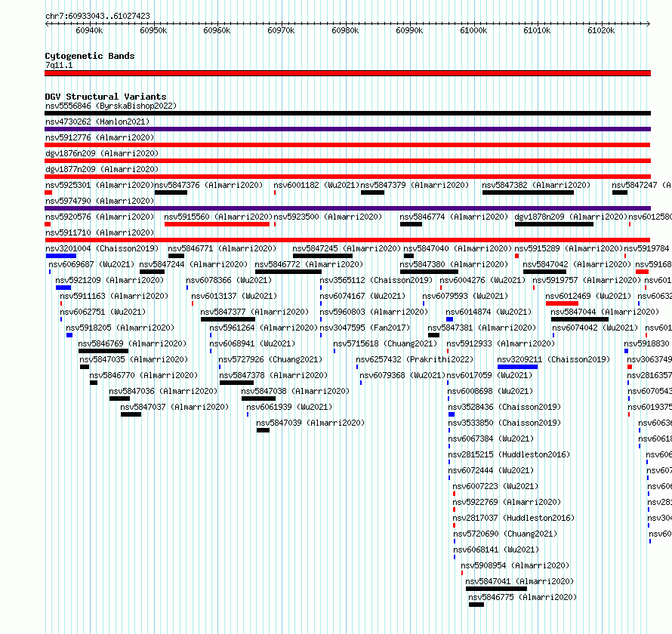
Task: Click nsv6074167 (Wu2021) label
Action: coord(362,296)
